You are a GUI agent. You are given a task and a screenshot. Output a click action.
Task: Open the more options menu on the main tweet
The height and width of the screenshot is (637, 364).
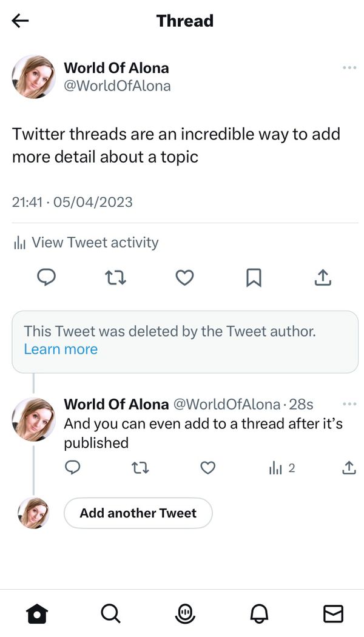(x=349, y=67)
